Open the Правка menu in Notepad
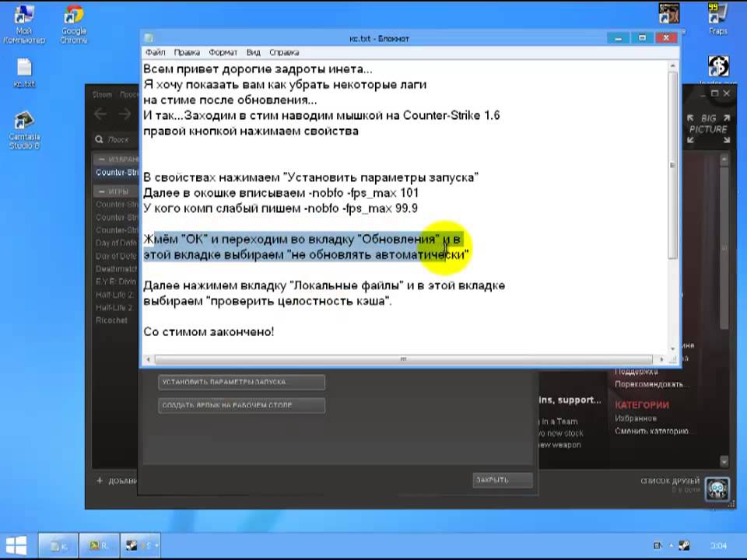The height and width of the screenshot is (560, 747). click(187, 52)
